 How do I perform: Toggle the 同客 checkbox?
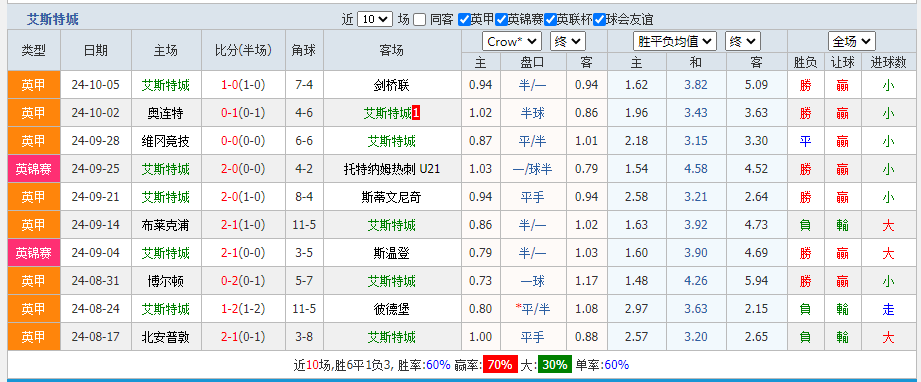tap(419, 20)
